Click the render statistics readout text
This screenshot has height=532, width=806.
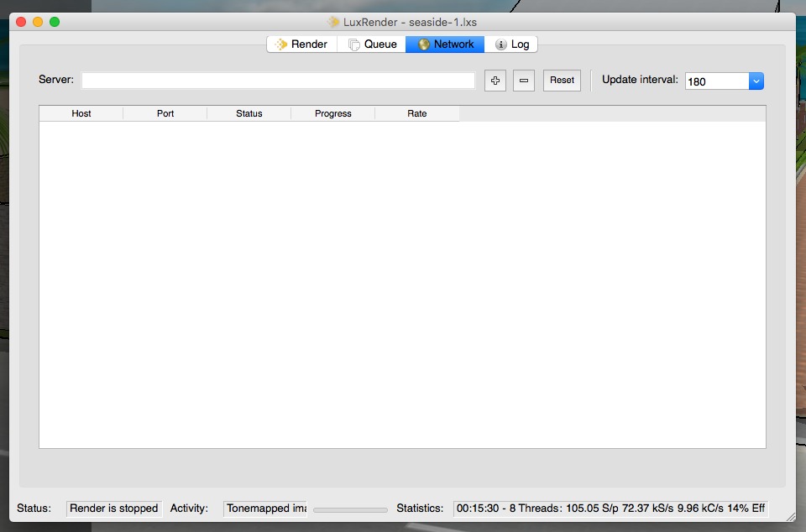tap(610, 509)
